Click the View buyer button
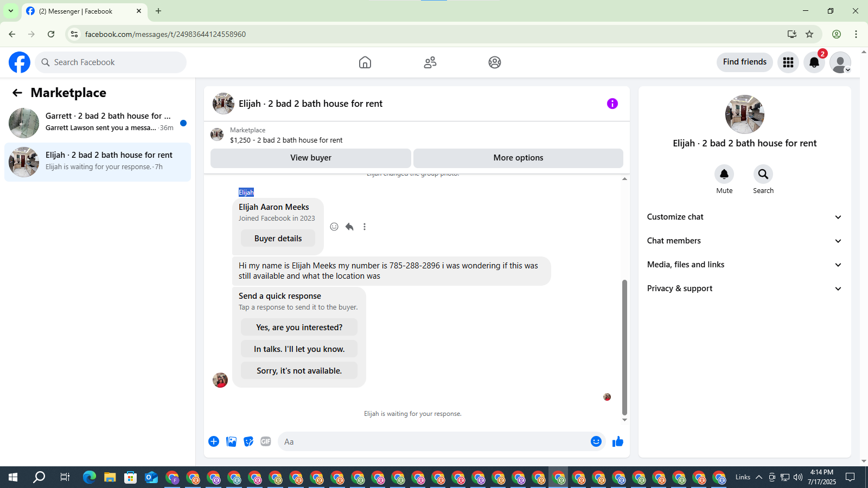This screenshot has width=868, height=488. pyautogui.click(x=311, y=158)
